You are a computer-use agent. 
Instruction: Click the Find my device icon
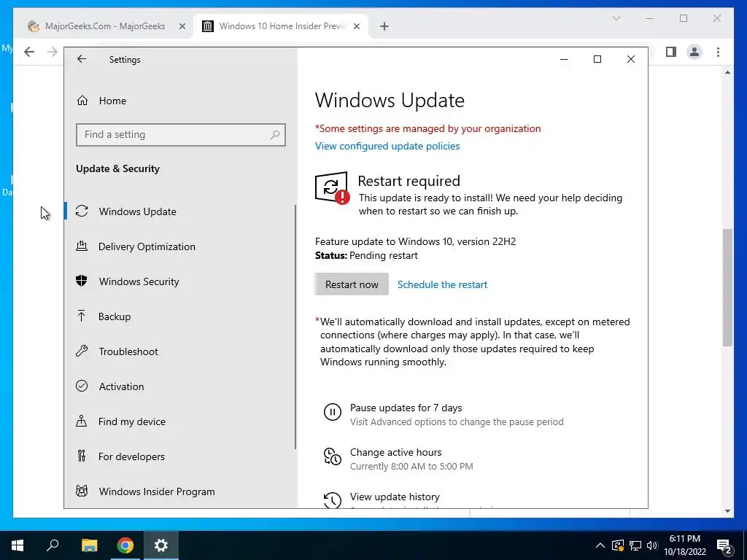(82, 421)
